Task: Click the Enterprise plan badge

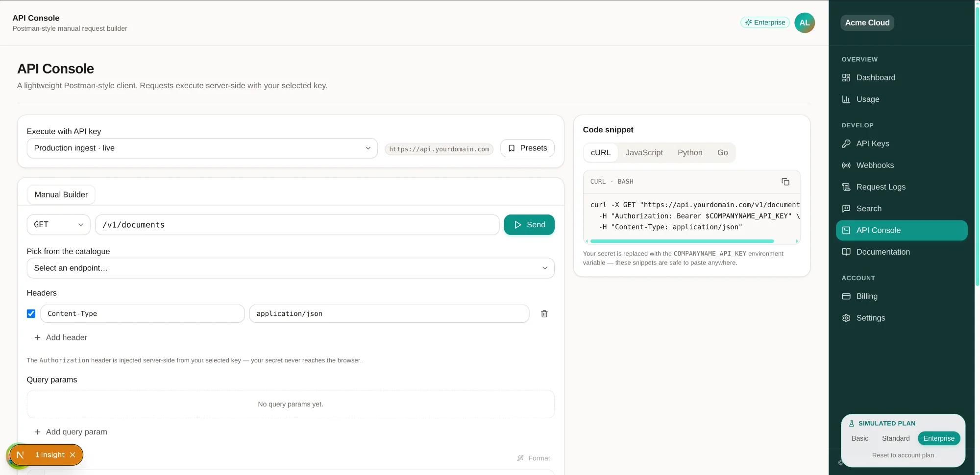Action: tap(765, 23)
